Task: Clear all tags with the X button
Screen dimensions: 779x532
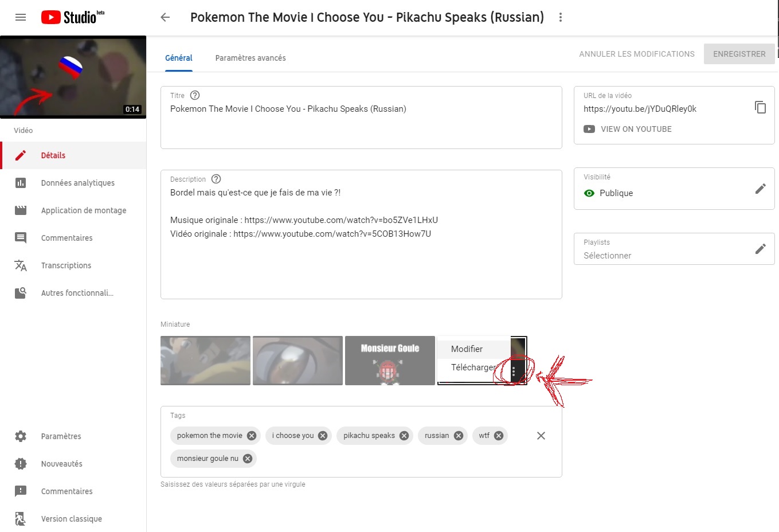Action: click(x=541, y=436)
